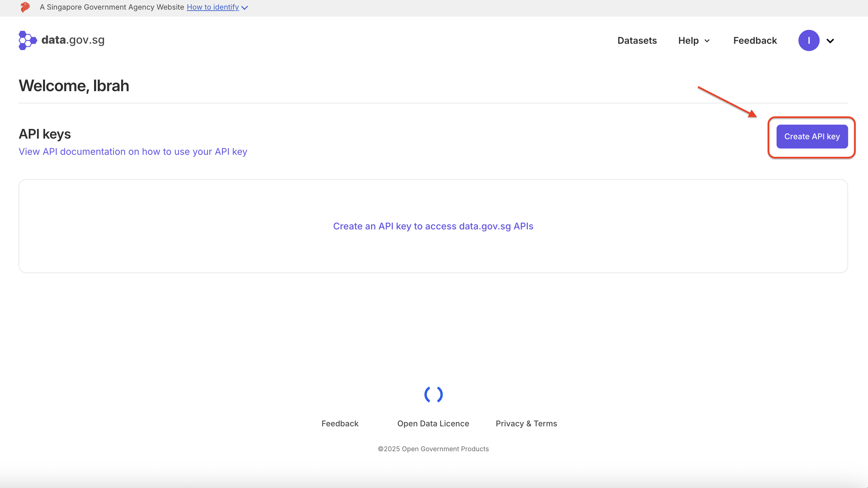Click Create an API key to access text
The width and height of the screenshot is (868, 488).
(x=433, y=226)
